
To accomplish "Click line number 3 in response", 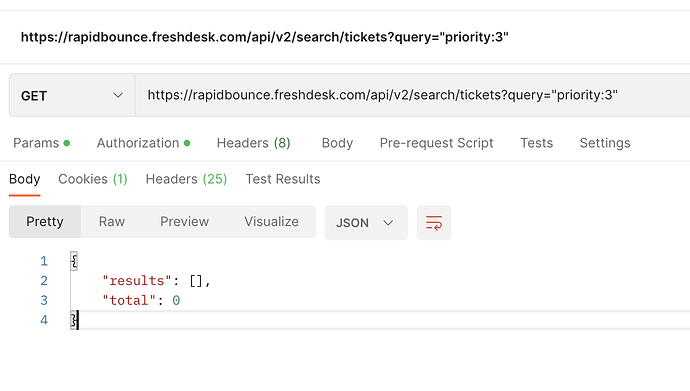I will [x=44, y=300].
